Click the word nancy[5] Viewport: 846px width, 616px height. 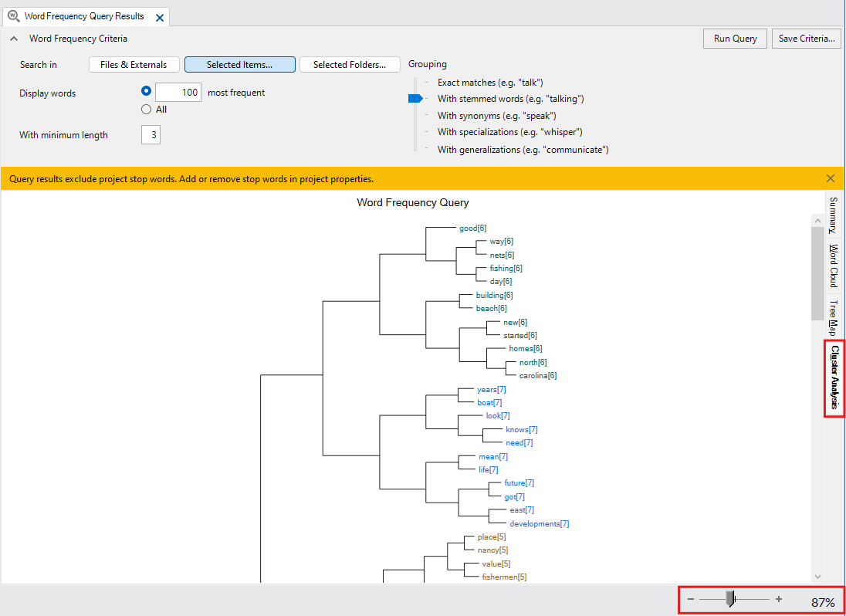(492, 550)
